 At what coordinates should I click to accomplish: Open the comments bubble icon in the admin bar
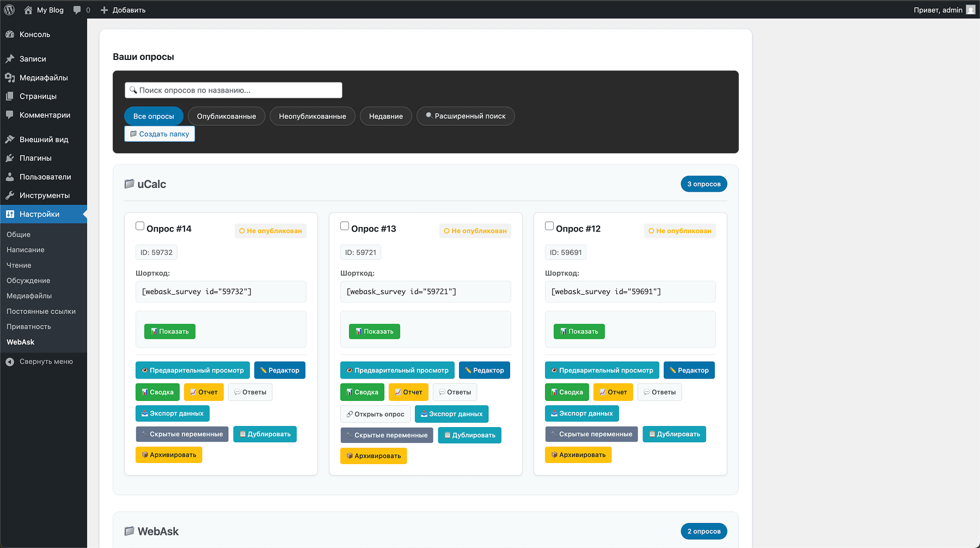77,10
